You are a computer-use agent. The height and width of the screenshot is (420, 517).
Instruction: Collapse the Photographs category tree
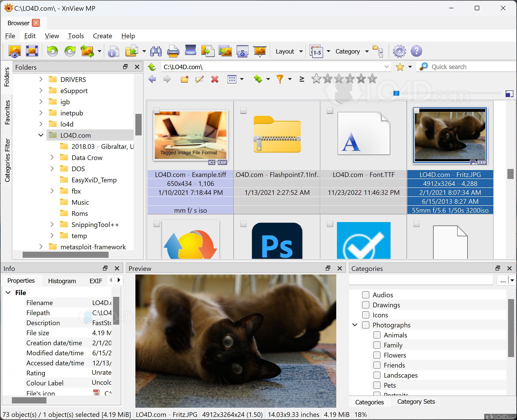pyautogui.click(x=355, y=325)
